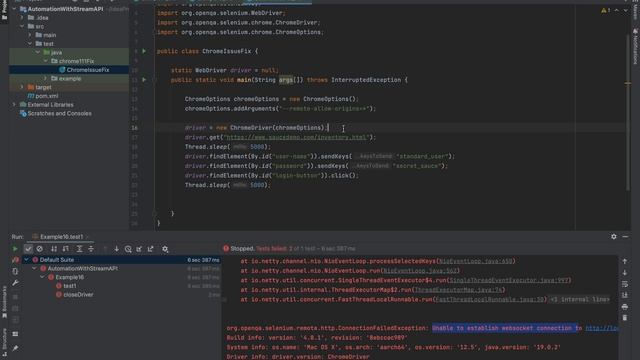Rerun failed tests icon in Run sidebar
Viewport: 640px width, 360px height.
15,260
